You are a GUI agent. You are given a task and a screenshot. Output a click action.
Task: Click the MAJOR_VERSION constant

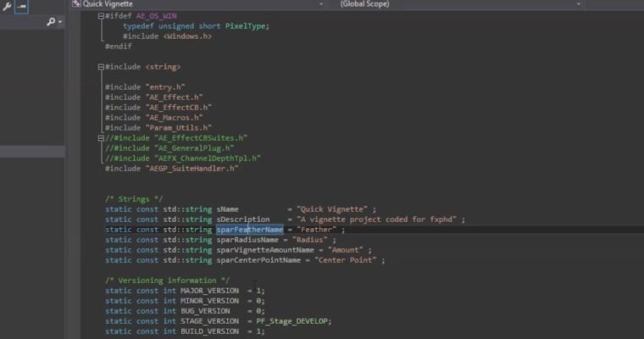[x=210, y=291]
